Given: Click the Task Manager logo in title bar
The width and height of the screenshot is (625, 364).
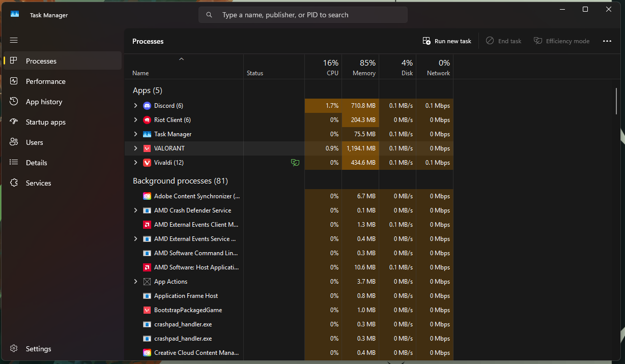Looking at the screenshot, I should point(15,15).
